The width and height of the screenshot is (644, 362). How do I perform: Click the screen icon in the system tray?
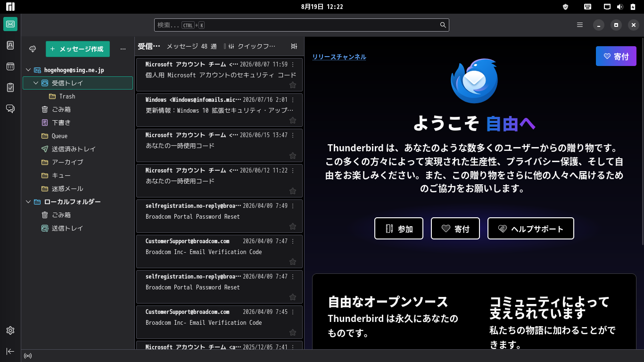pyautogui.click(x=608, y=7)
